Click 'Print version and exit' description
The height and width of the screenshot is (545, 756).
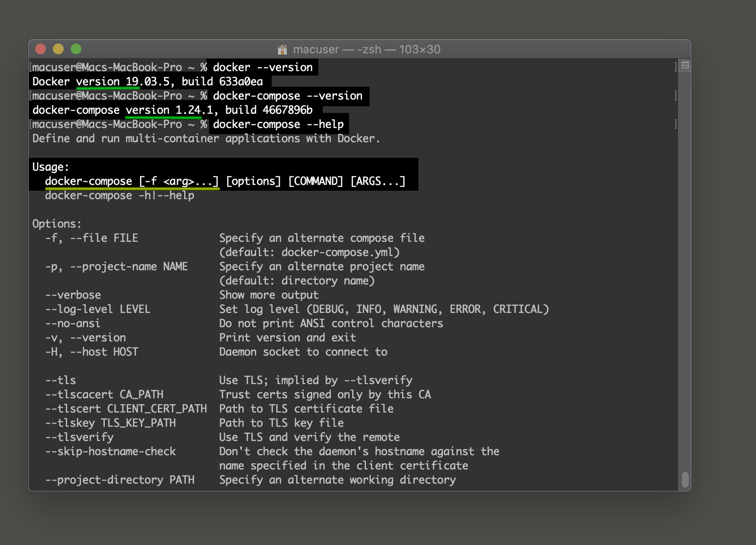pos(288,338)
